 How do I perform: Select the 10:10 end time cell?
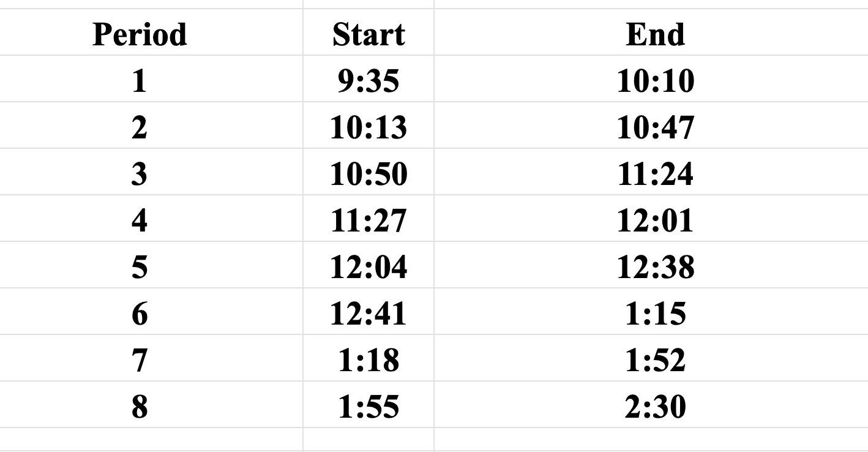click(x=655, y=81)
